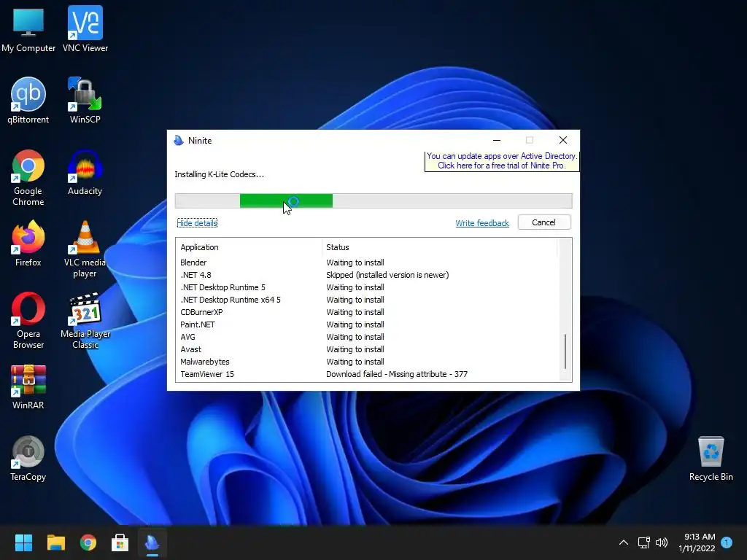The width and height of the screenshot is (747, 560).
Task: Click the green installation progress bar
Action: point(373,201)
